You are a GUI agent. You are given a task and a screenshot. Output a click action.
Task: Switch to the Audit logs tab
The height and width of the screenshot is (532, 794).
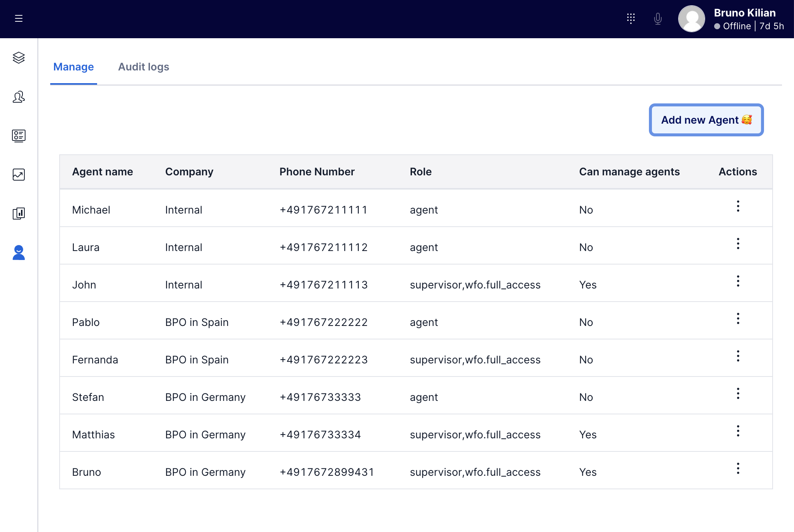(x=144, y=67)
